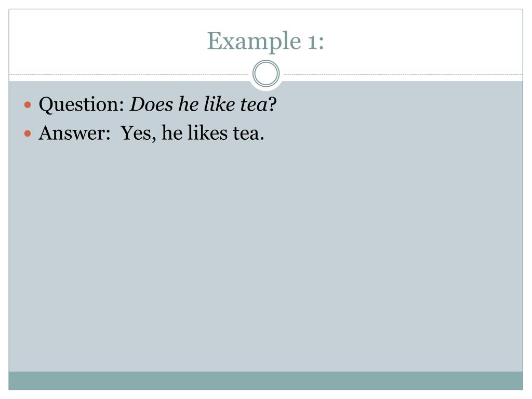Screen dimensions: 532x399
Task: Click the teal footer bar at bottom
Action: pos(265,381)
